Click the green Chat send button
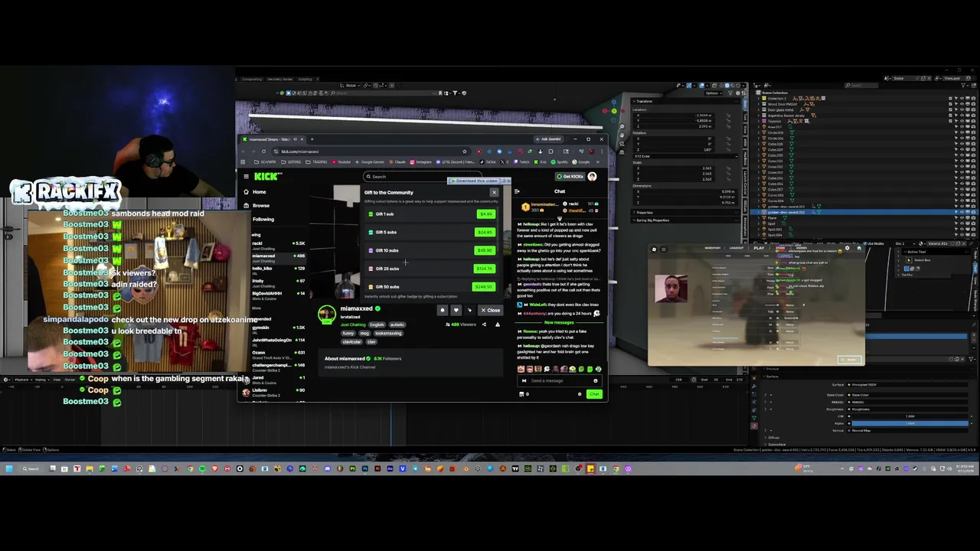980x551 pixels. click(x=594, y=394)
